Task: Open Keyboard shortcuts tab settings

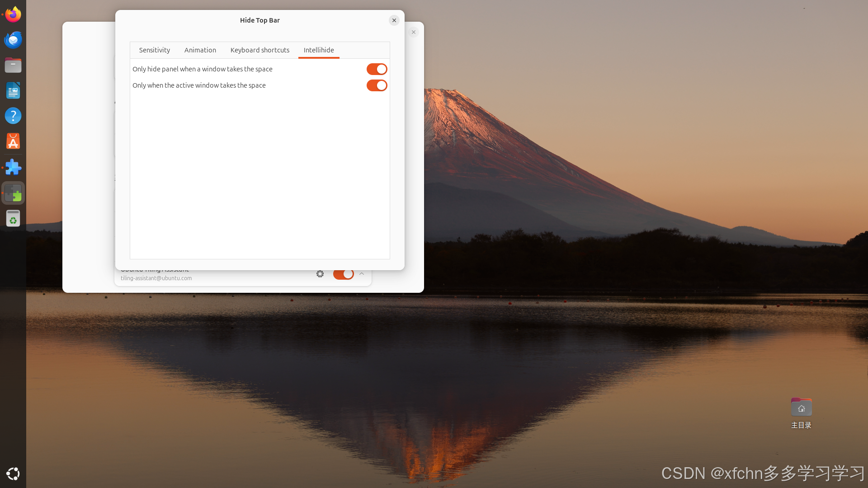Action: [x=260, y=49]
